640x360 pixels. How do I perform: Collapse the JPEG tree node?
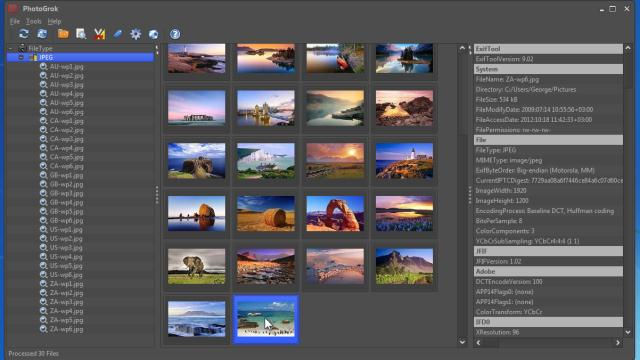click(x=21, y=58)
